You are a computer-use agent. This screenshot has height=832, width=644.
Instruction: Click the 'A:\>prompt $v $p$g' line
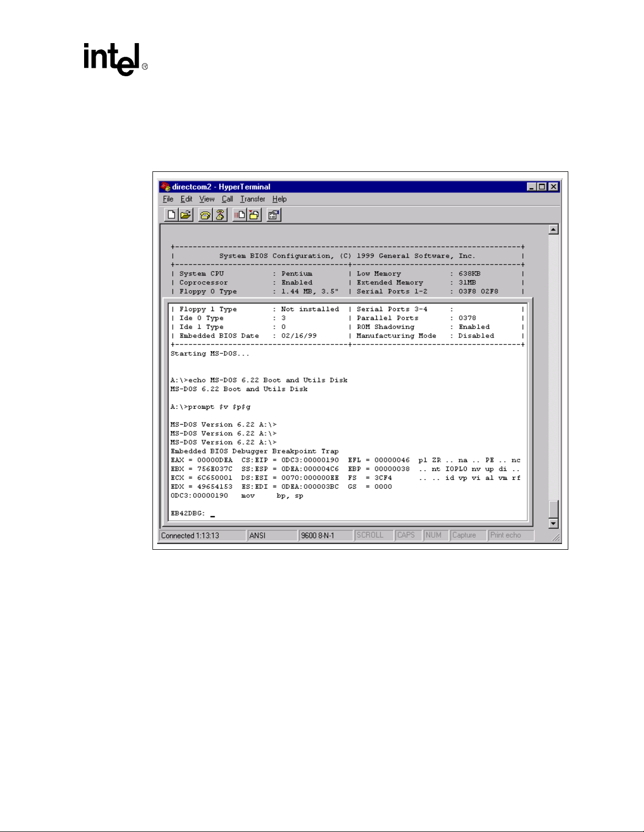(210, 407)
